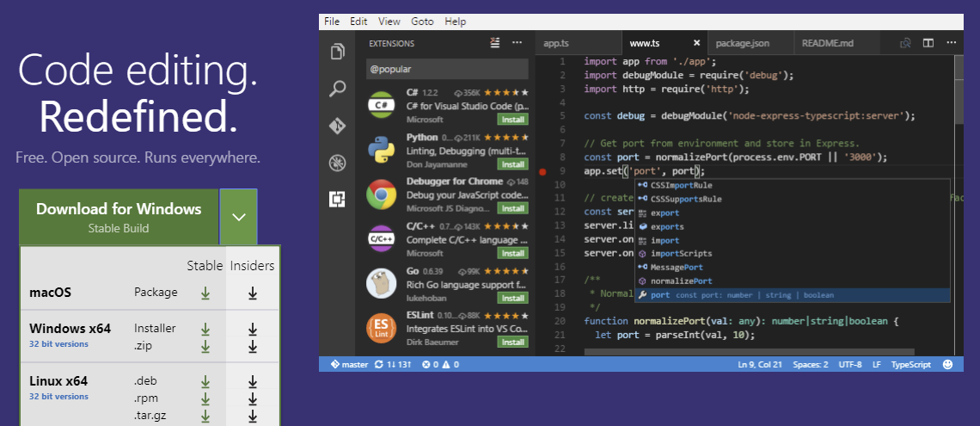The width and height of the screenshot is (980, 426).
Task: Install the Python extension
Action: [x=512, y=164]
